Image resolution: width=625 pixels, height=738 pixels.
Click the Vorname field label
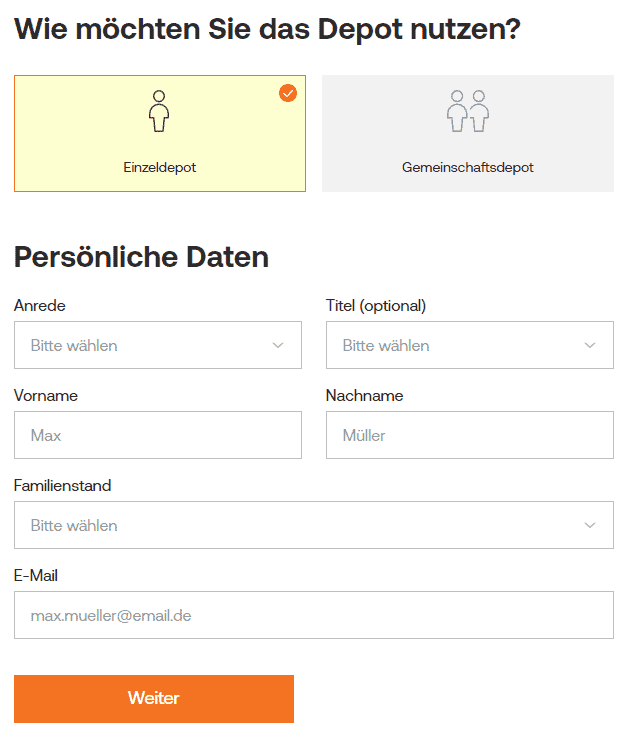[46, 396]
